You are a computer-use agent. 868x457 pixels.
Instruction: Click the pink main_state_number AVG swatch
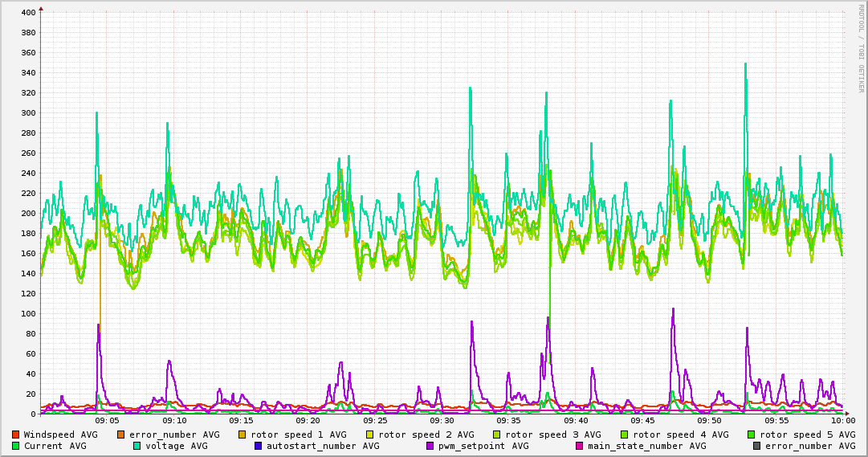[x=579, y=446]
